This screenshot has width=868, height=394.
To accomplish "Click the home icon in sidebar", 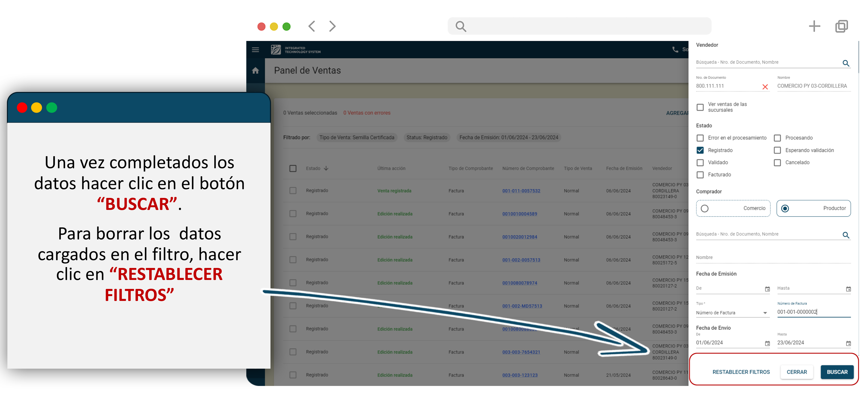I will 256,70.
